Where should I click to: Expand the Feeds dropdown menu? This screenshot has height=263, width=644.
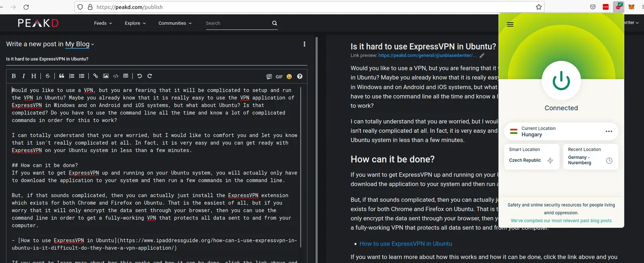[x=103, y=23]
